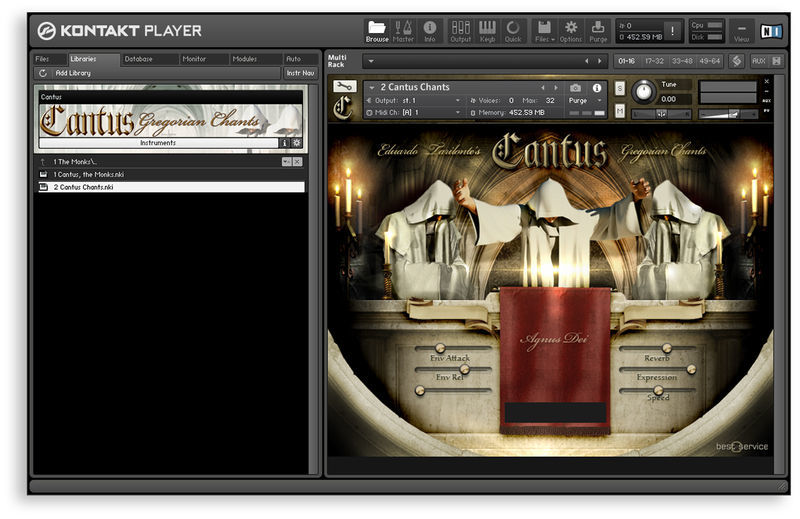This screenshot has height=519, width=800.
Task: Load next instrument arrow
Action: pyautogui.click(x=556, y=88)
